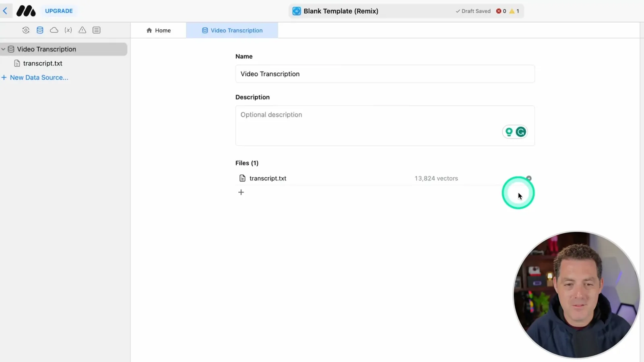
Task: Switch to the Video Transcription tab
Action: pyautogui.click(x=232, y=30)
